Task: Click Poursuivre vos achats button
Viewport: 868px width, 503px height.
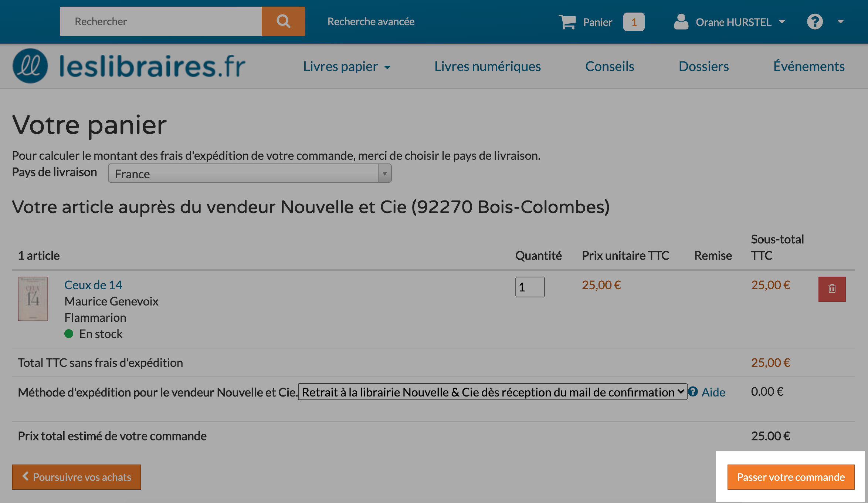Action: (77, 477)
